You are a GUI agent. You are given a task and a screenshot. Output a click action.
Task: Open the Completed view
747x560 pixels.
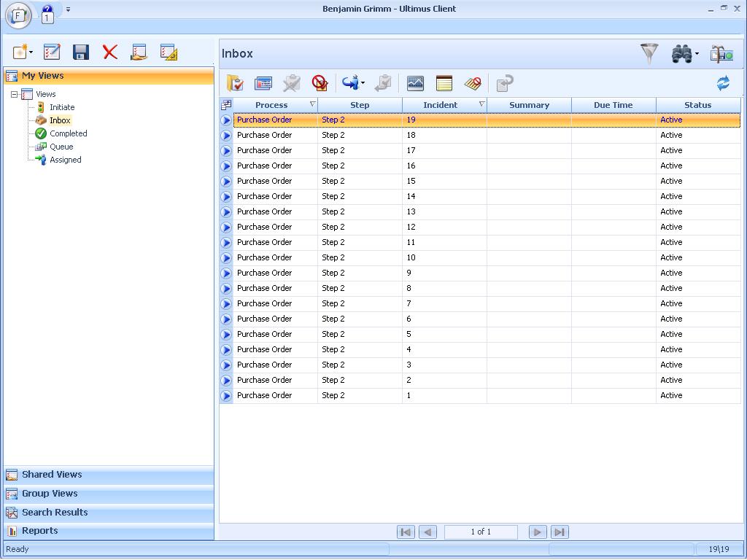(68, 134)
